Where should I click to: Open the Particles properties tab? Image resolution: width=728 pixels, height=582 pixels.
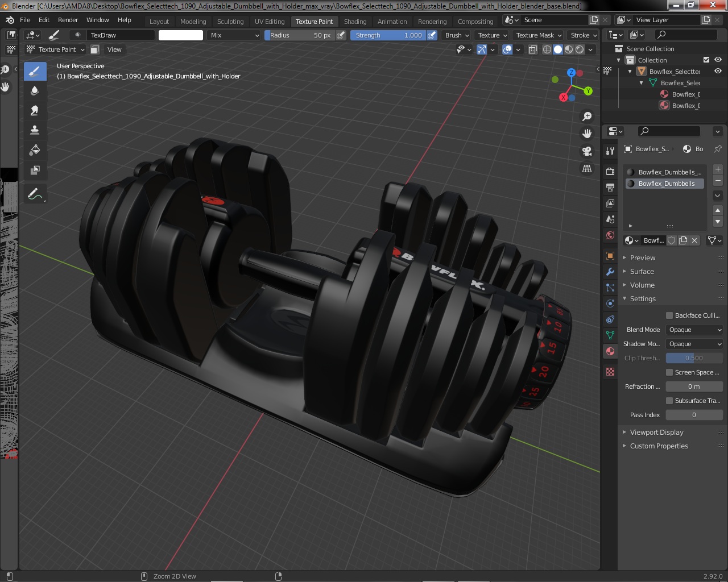[610, 288]
